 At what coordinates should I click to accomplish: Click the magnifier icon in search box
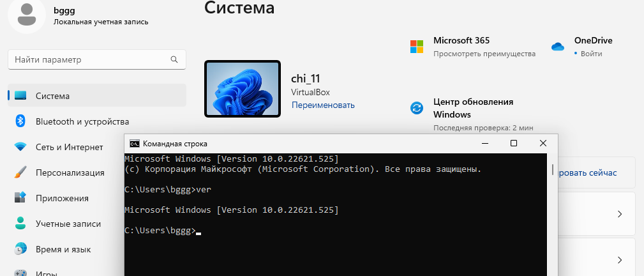(x=174, y=59)
